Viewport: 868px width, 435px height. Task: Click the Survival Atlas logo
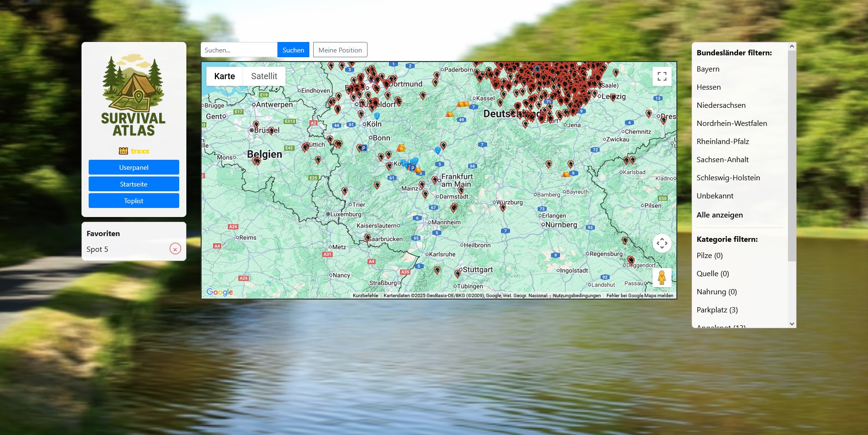click(x=133, y=95)
